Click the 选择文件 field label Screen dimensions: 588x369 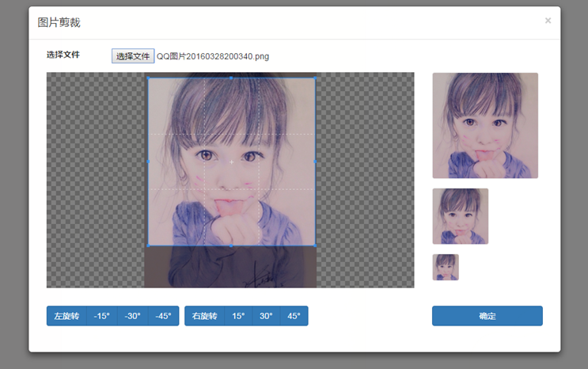pyautogui.click(x=63, y=55)
